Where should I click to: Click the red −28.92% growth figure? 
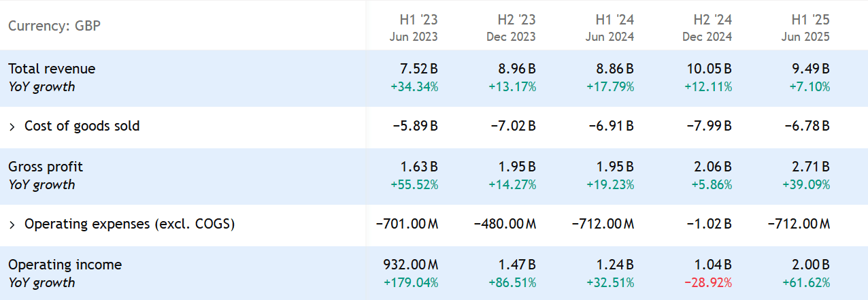pos(710,282)
